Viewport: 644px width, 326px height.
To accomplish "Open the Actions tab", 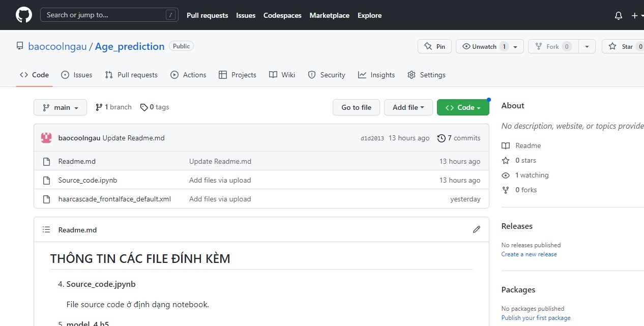I will [x=188, y=75].
